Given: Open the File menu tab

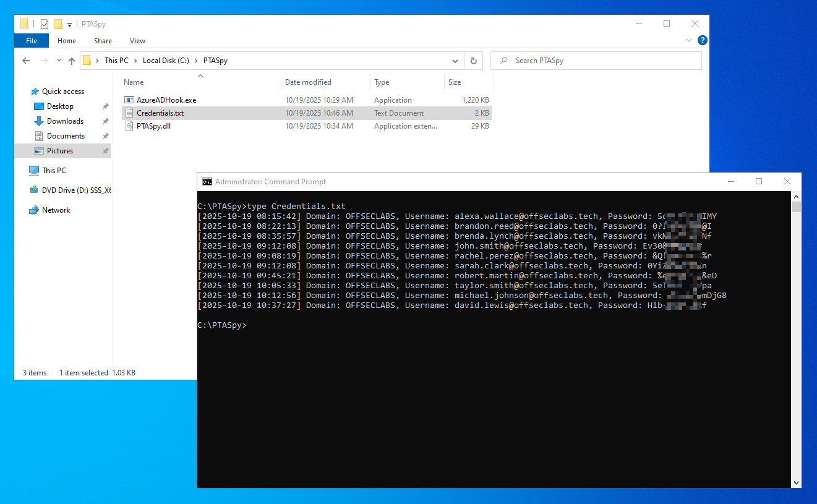Looking at the screenshot, I should [32, 41].
